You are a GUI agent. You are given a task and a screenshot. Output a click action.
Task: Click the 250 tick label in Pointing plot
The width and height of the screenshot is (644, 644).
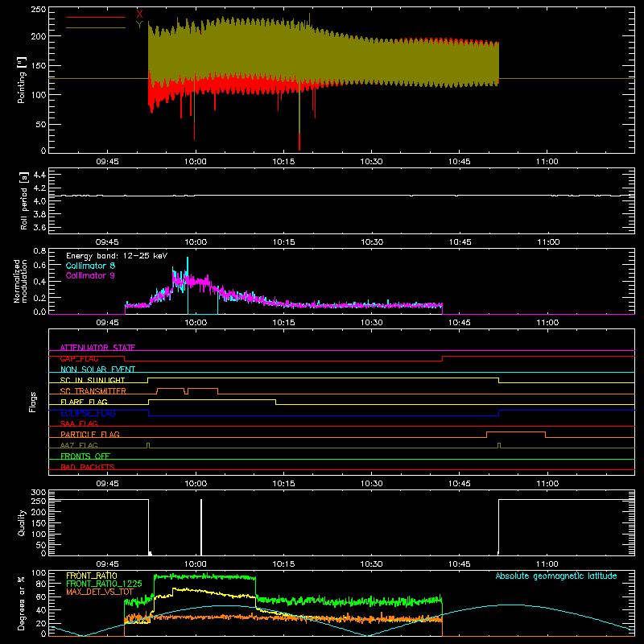click(x=39, y=10)
